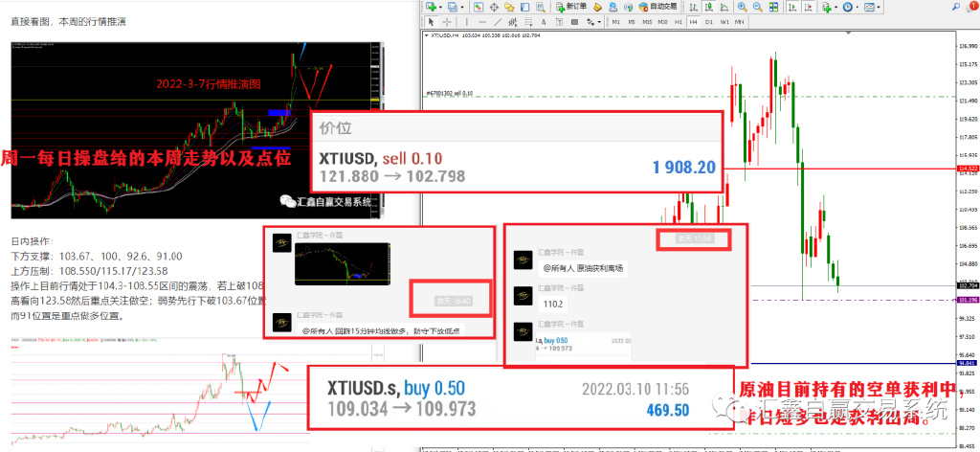Click the 94.841 blue price level label

pos(968,363)
